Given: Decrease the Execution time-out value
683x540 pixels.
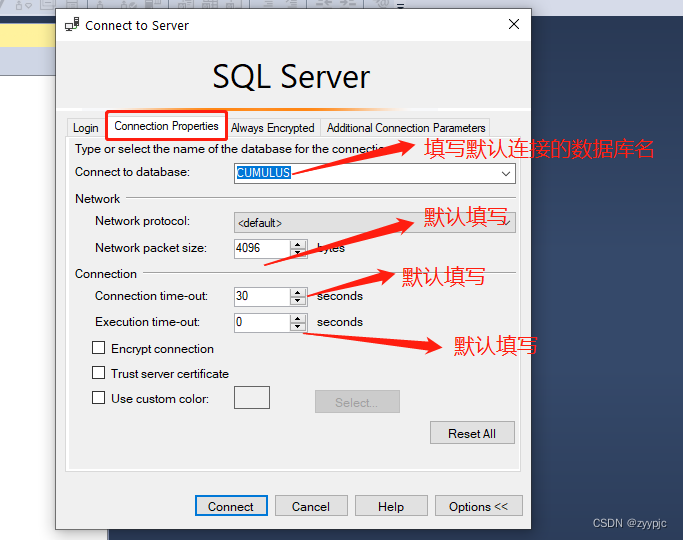Looking at the screenshot, I should pos(298,327).
